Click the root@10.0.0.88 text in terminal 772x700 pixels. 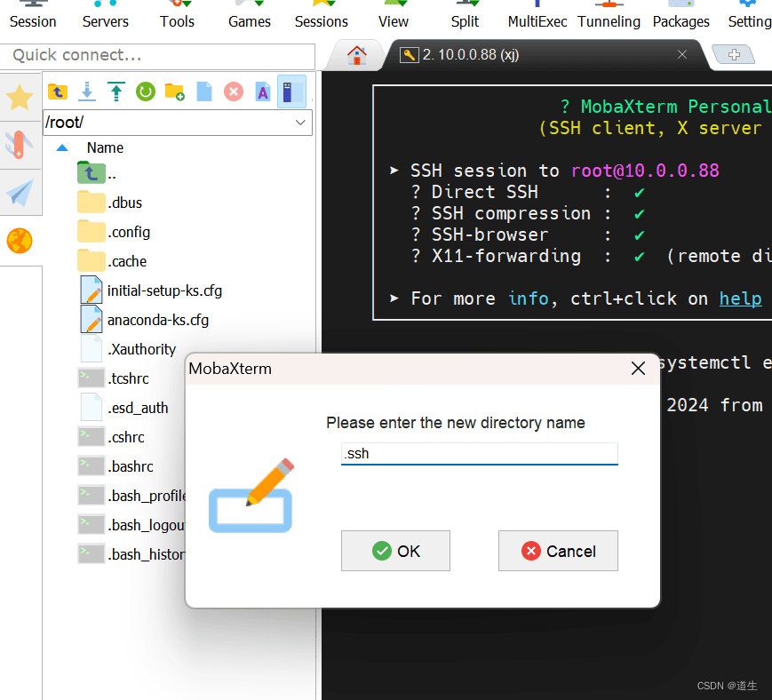pyautogui.click(x=645, y=171)
